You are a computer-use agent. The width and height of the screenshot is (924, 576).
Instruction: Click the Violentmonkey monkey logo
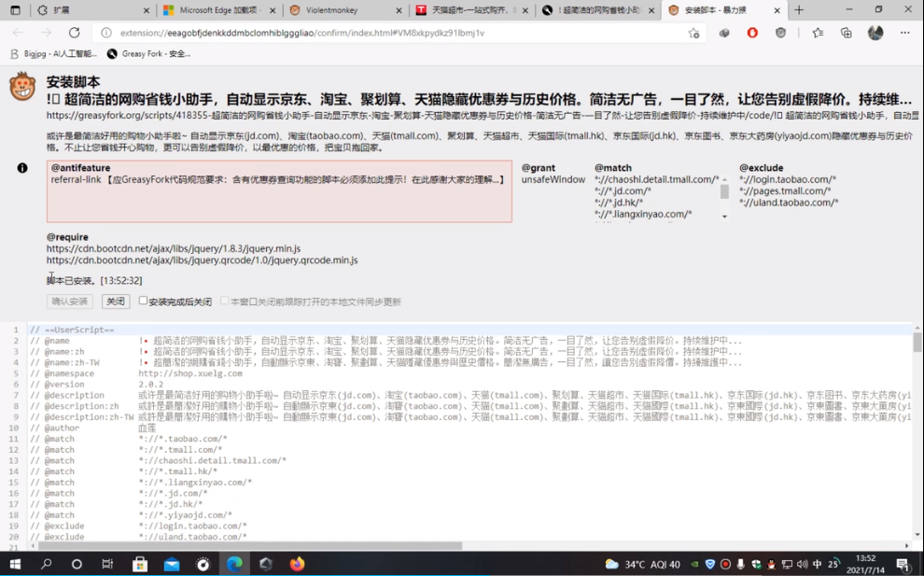click(x=22, y=87)
